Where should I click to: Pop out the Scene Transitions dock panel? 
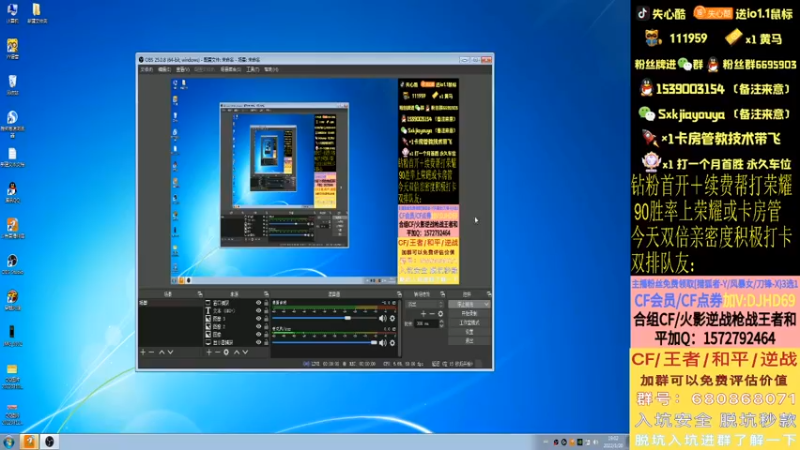[x=442, y=294]
